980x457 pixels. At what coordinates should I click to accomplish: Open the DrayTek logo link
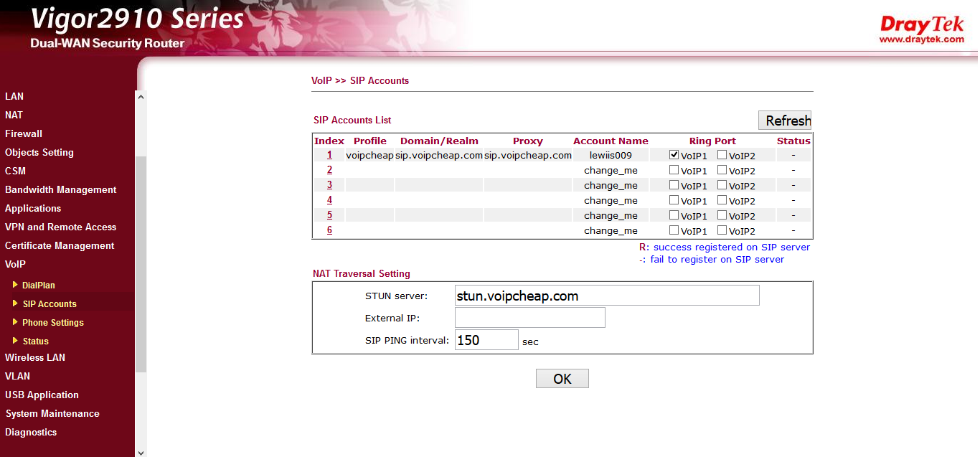click(922, 29)
